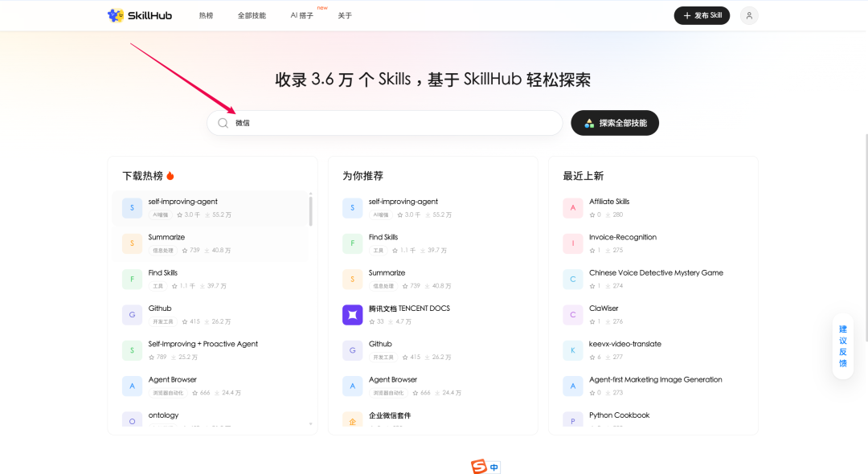Open Invoice-Recognition I icon
Screen dimensions: 868x474
pos(573,243)
